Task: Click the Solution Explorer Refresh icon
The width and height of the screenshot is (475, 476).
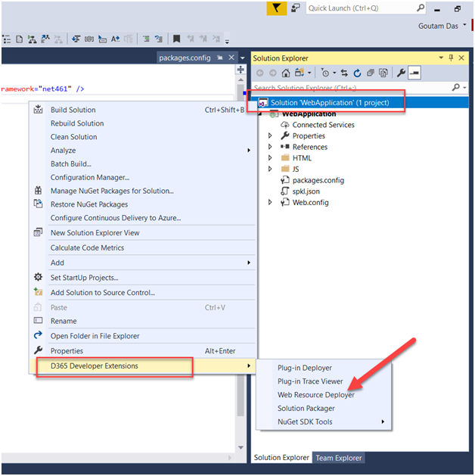Action: point(357,73)
